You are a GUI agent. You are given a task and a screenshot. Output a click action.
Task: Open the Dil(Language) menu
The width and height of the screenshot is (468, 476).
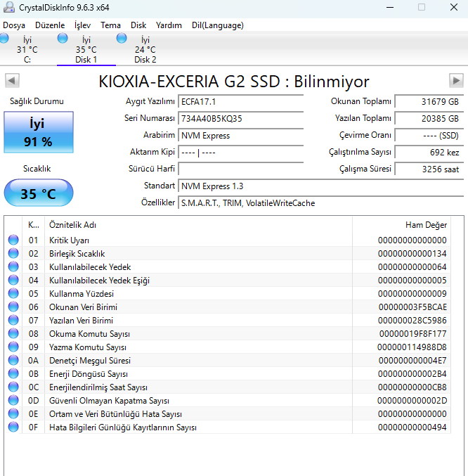(217, 25)
